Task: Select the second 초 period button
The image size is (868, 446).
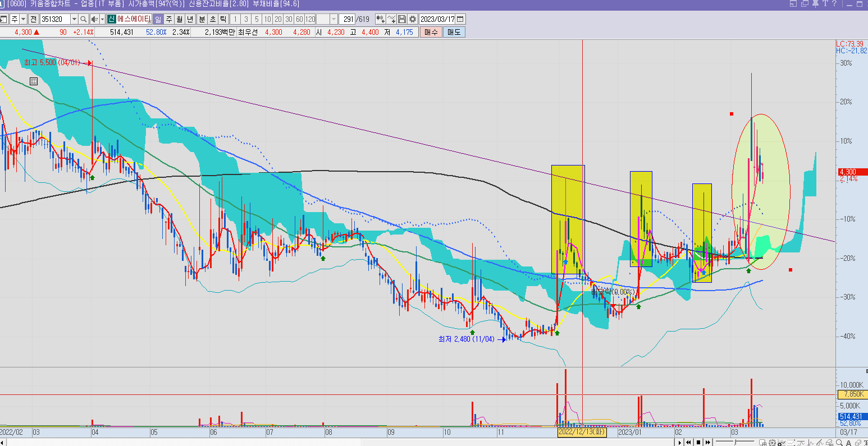Action: 213,19
